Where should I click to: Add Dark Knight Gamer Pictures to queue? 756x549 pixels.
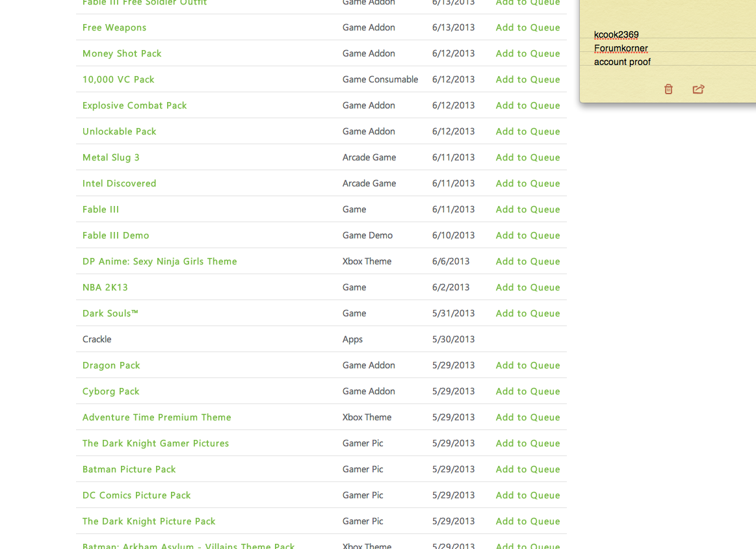point(528,444)
